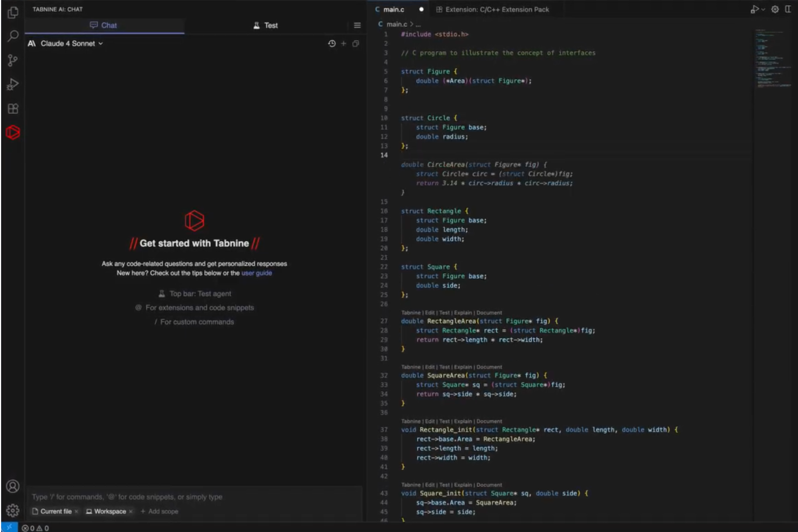Click Add scope below the chat input
798x532 pixels.
point(159,512)
